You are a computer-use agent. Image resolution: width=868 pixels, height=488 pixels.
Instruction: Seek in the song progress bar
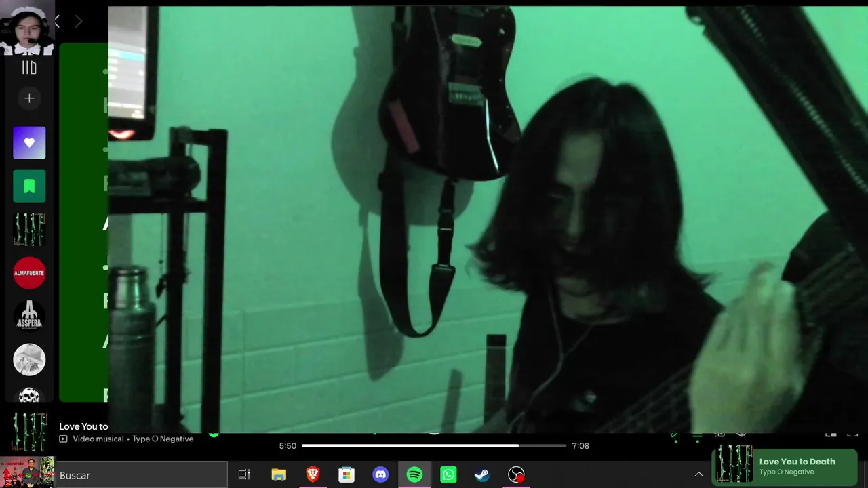click(x=434, y=445)
